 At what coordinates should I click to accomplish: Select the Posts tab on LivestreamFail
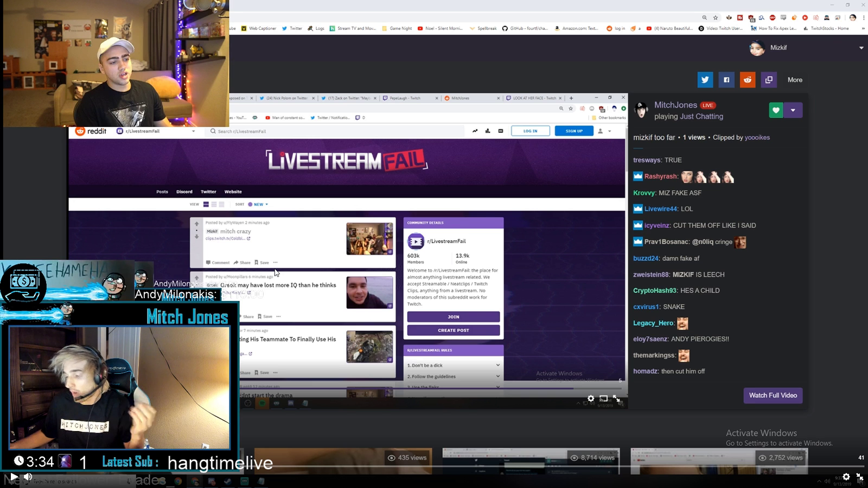pos(162,192)
